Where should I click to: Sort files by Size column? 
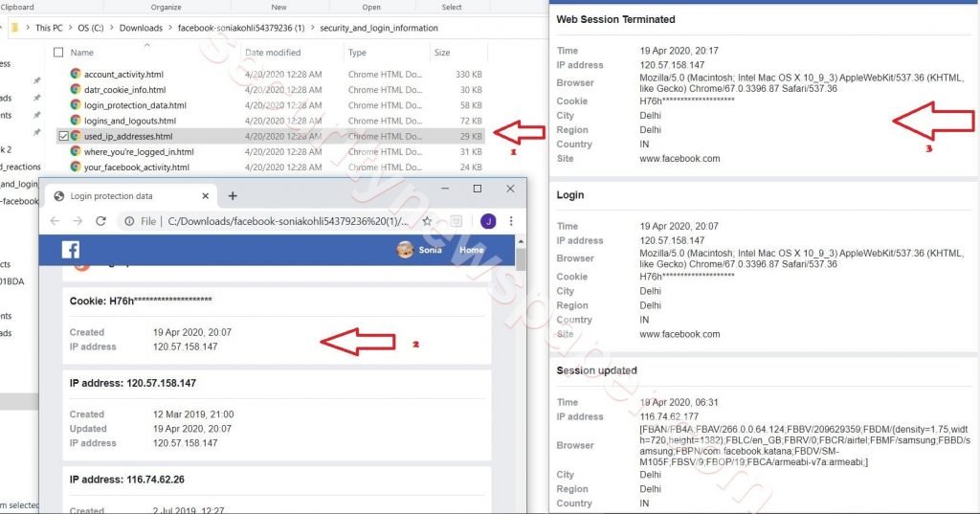pyautogui.click(x=442, y=53)
